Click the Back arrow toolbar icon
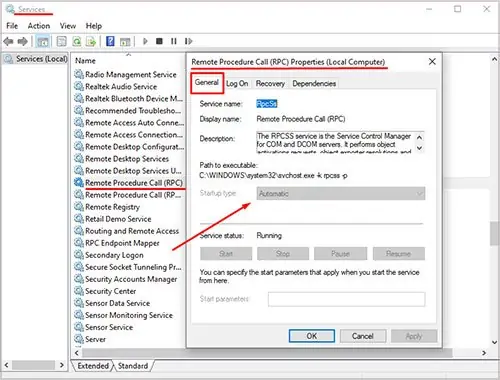 (x=8, y=41)
